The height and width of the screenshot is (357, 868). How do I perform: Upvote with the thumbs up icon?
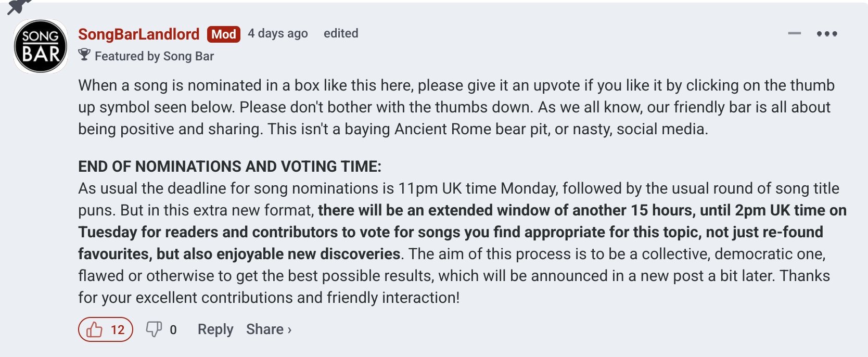(x=94, y=329)
